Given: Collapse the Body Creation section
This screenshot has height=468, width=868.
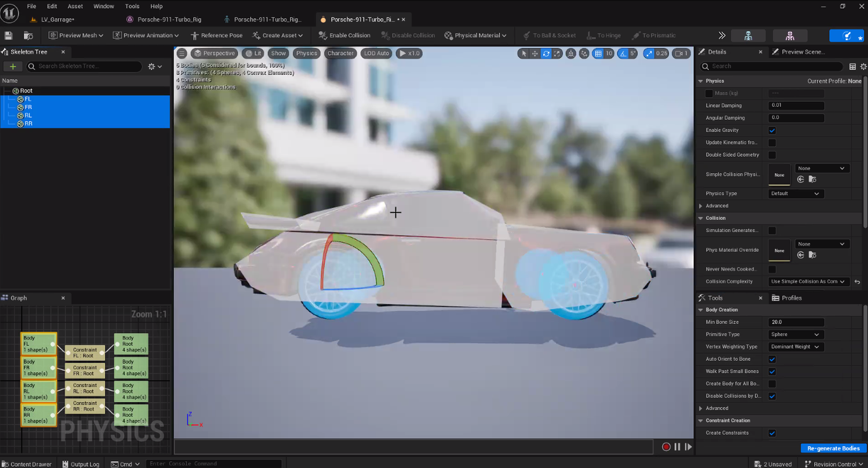Looking at the screenshot, I should click(701, 309).
